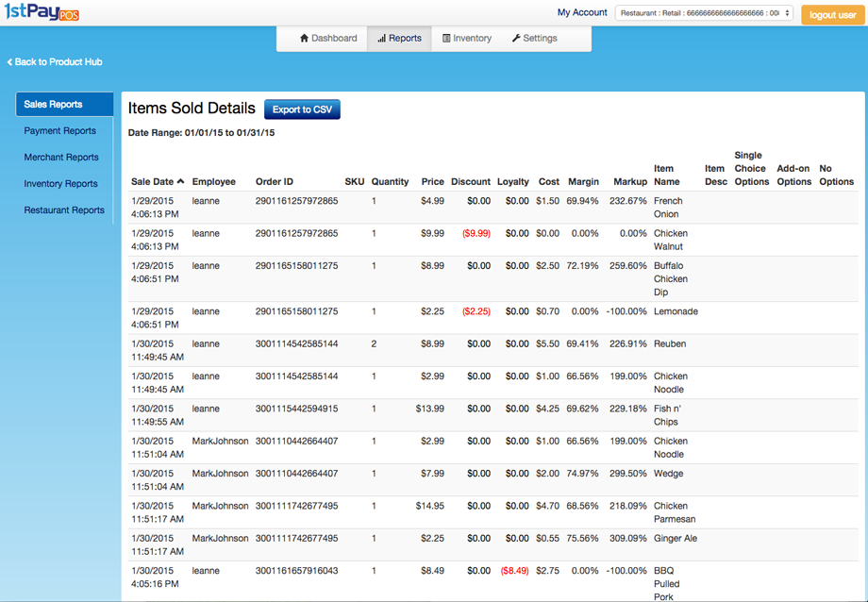Click the Reuben item name

670,343
